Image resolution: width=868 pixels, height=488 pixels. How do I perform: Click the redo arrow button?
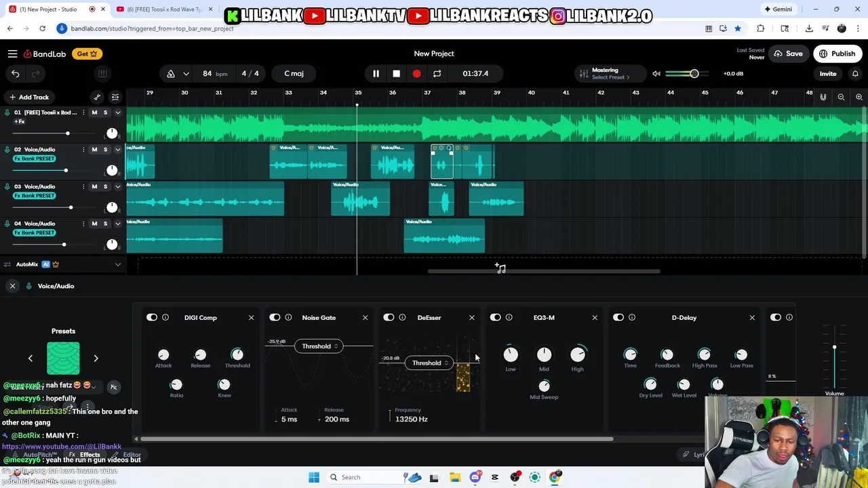click(x=35, y=73)
